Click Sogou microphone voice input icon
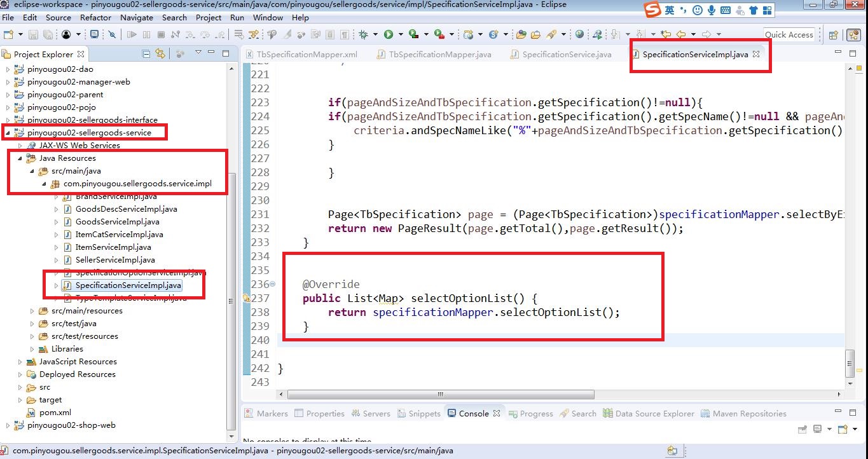The image size is (868, 459). [712, 10]
